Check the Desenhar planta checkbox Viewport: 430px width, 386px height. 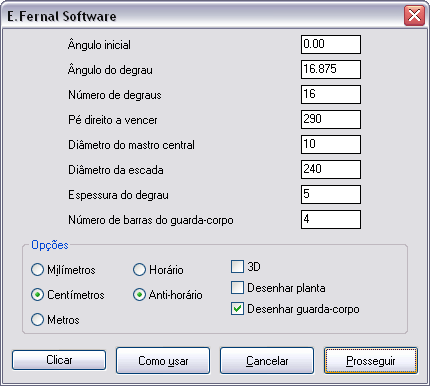pos(237,288)
